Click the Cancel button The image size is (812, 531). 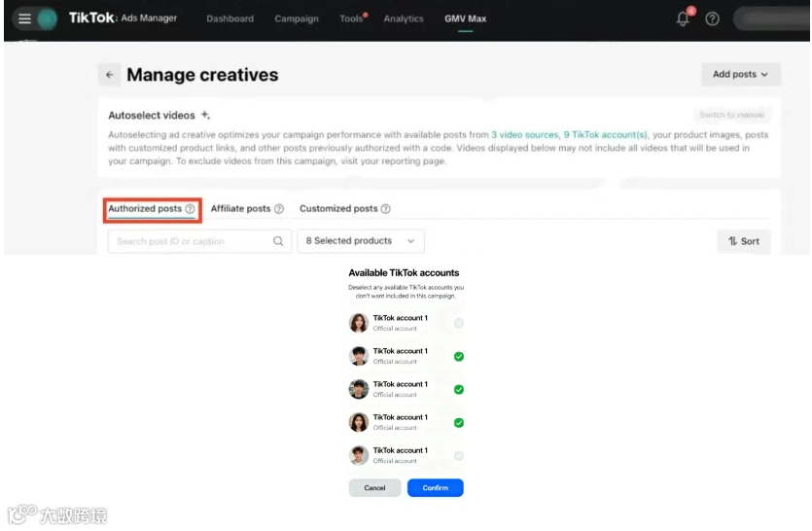tap(374, 487)
